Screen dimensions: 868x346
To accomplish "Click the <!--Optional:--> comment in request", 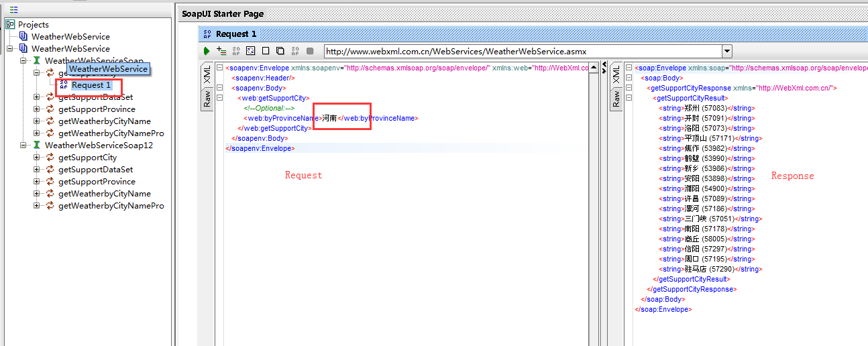I will tap(269, 108).
